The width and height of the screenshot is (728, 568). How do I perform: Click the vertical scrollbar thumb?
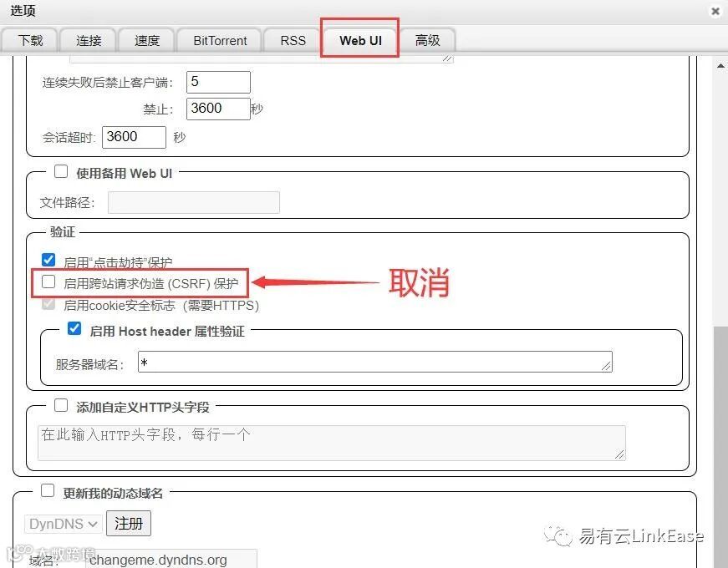click(720, 446)
